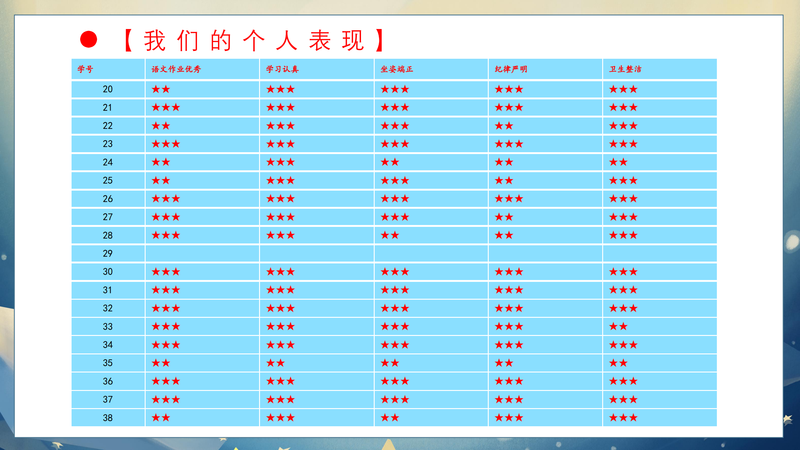
Task: Click student number 25 cell
Action: click(108, 181)
